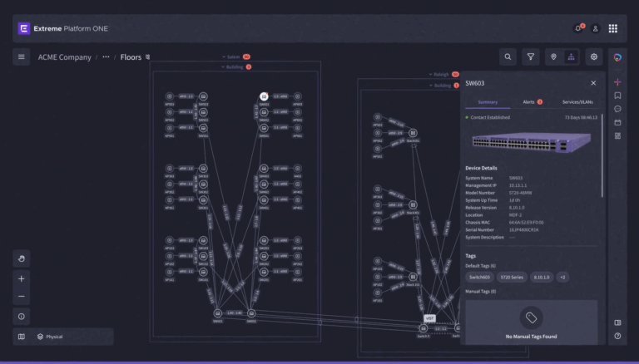This screenshot has width=639, height=364.
Task: Click the 8.10.1.0 tag chip
Action: point(541,278)
